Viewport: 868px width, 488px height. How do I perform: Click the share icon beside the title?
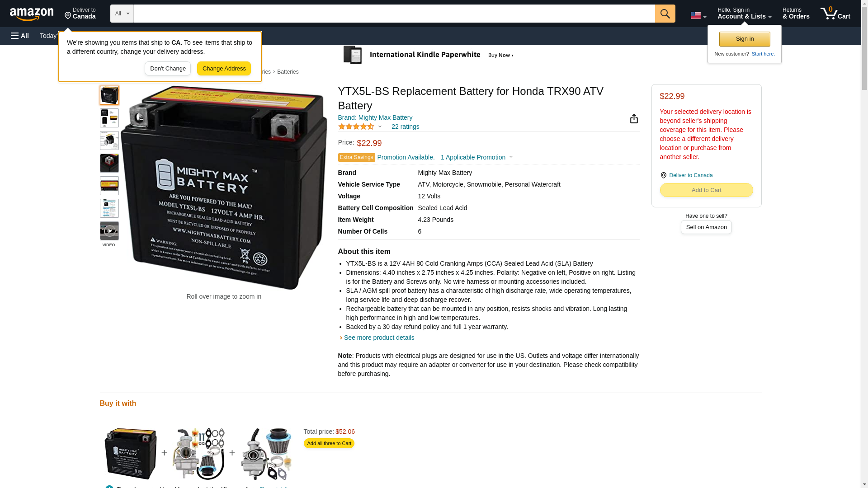coord(634,118)
